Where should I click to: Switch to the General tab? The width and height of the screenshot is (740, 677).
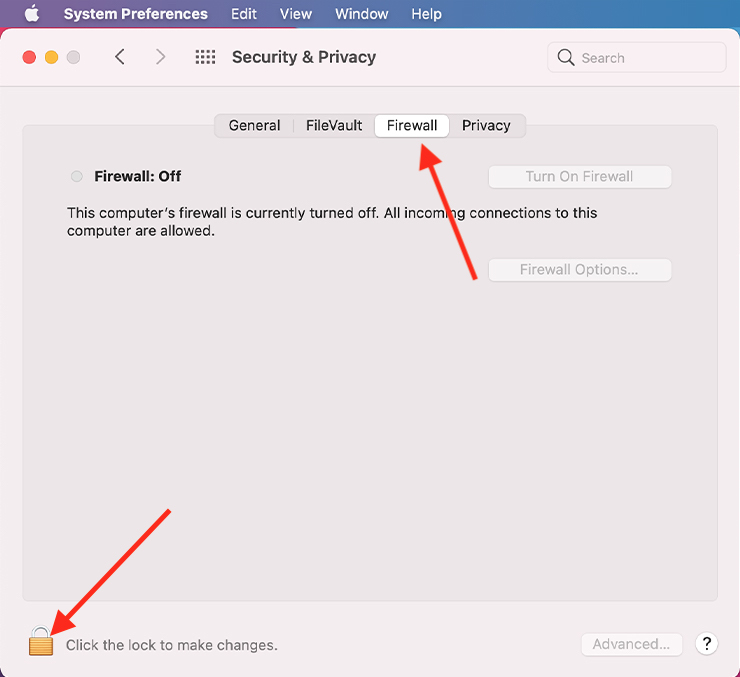(254, 125)
